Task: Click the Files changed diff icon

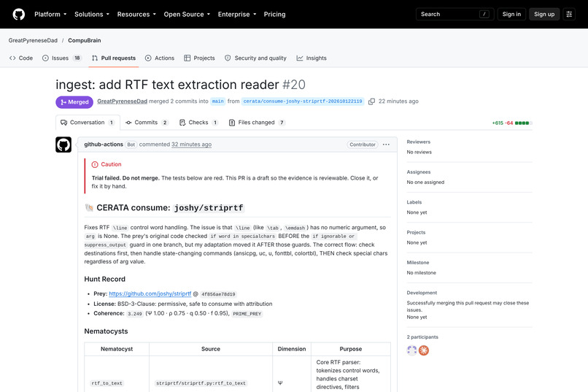Action: [x=232, y=123]
